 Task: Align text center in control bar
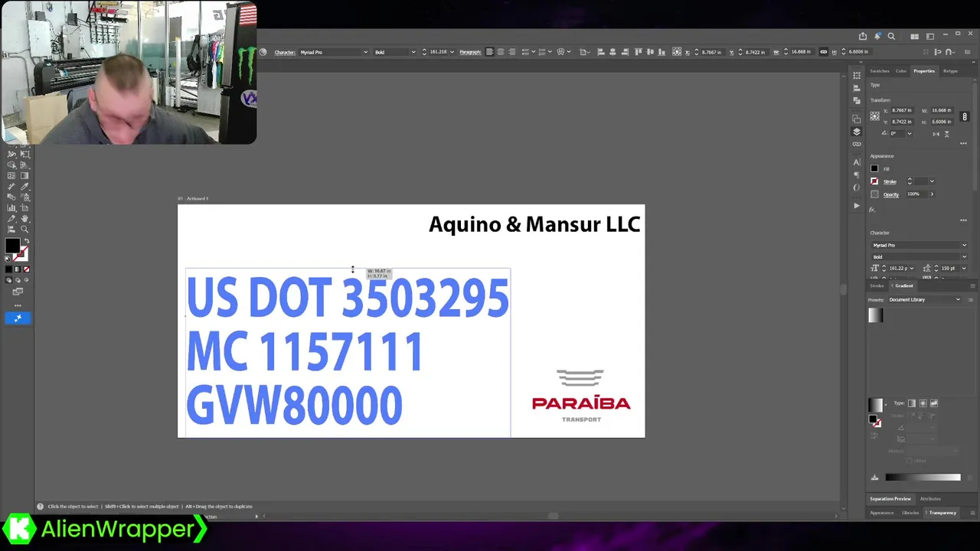tap(501, 51)
